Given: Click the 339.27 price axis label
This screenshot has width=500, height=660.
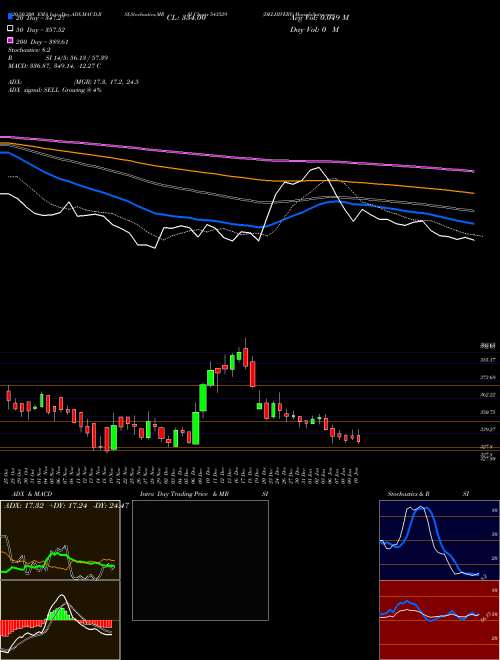Looking at the screenshot, I should pos(488,429).
